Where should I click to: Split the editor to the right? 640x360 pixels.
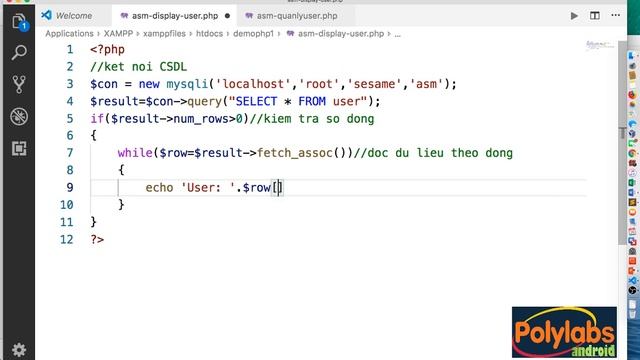(x=595, y=16)
